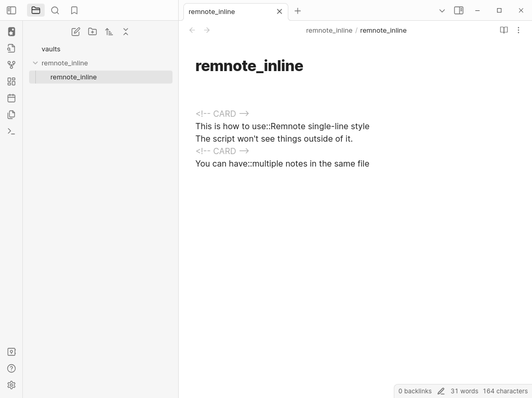Viewport: 532px width, 398px height.
Task: Toggle the left sidebar
Action: [x=11, y=10]
